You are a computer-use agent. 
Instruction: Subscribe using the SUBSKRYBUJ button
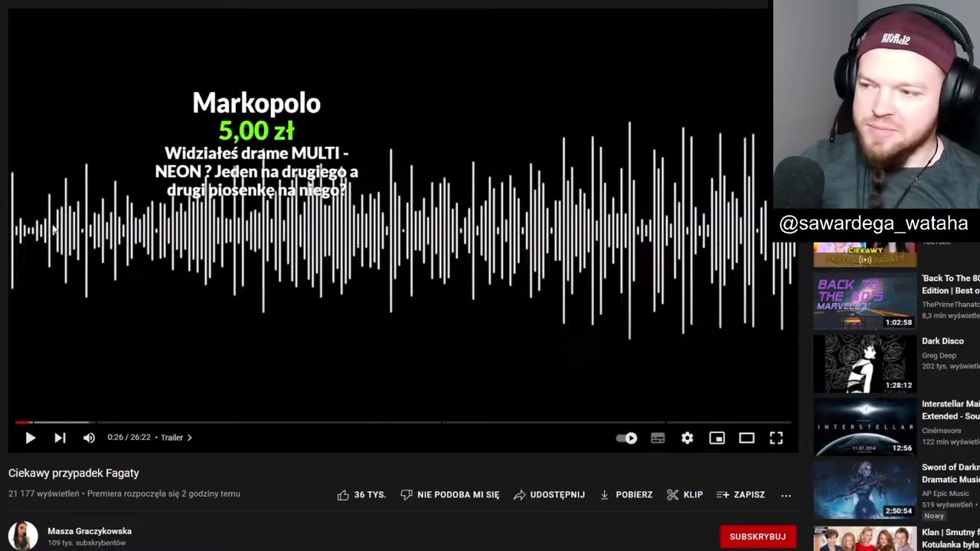[758, 536]
